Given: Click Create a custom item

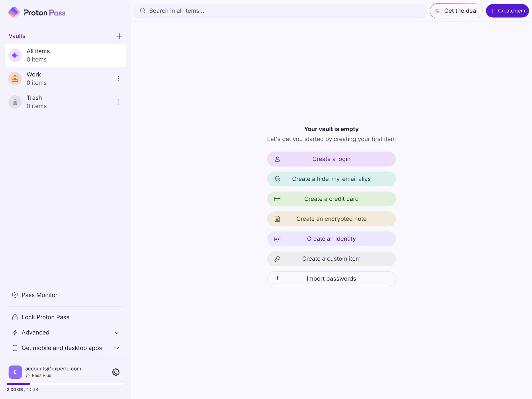Looking at the screenshot, I should (331, 259).
